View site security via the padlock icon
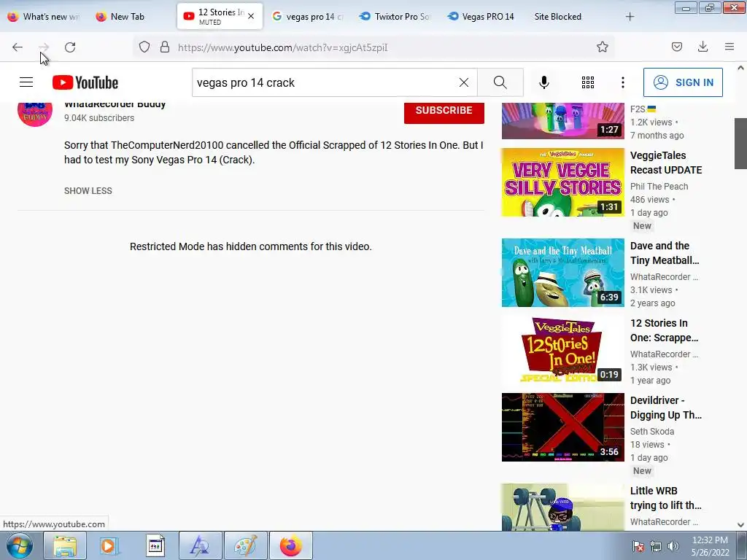The height and width of the screenshot is (560, 747). (165, 47)
